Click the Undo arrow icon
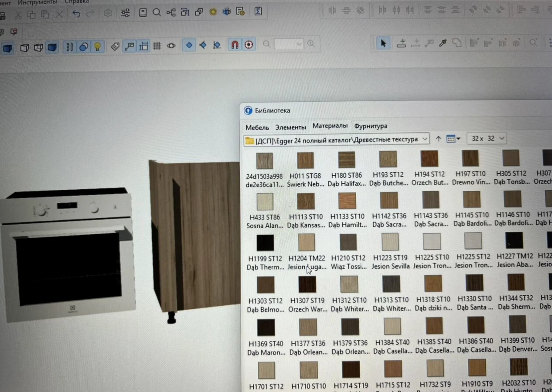This screenshot has width=552, height=392. pos(76,14)
